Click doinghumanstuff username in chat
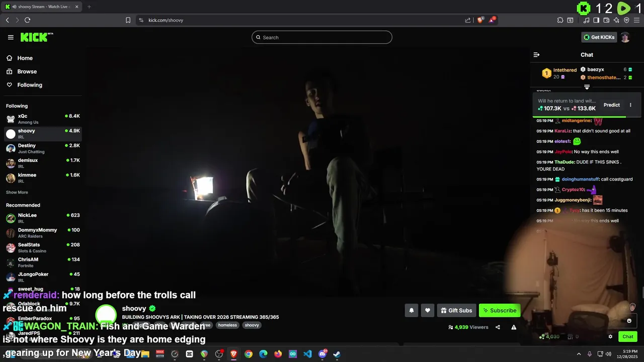Viewport: 644px width, 362px height. (581, 179)
